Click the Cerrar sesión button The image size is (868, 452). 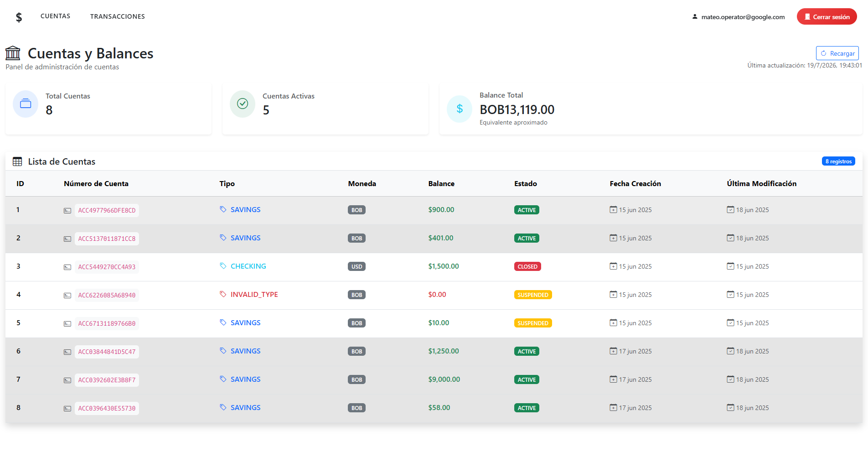[827, 17]
